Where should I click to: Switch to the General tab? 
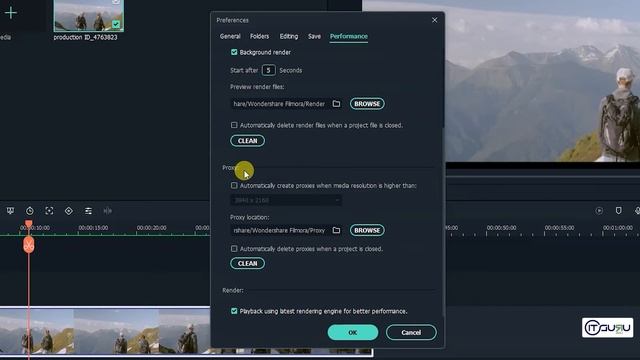(x=230, y=36)
